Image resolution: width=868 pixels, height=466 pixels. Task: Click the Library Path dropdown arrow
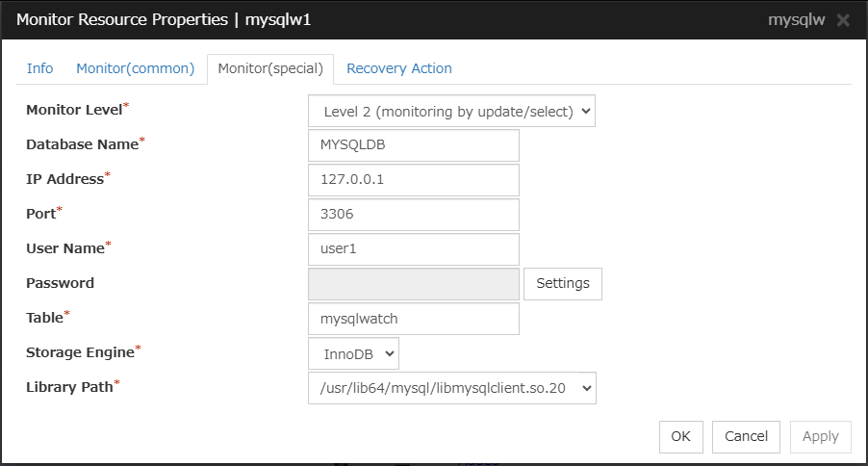(x=584, y=388)
